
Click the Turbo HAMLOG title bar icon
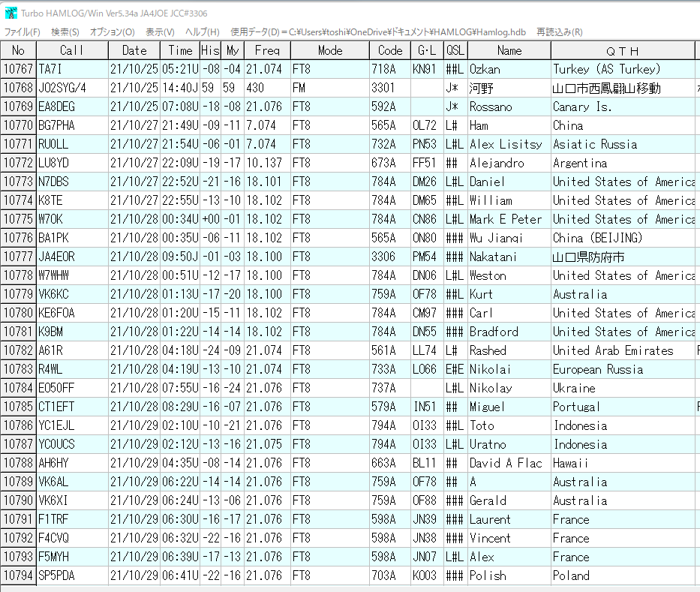click(x=11, y=13)
